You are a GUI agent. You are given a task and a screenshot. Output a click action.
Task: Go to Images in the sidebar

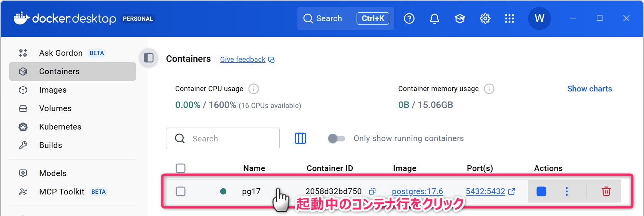(53, 90)
